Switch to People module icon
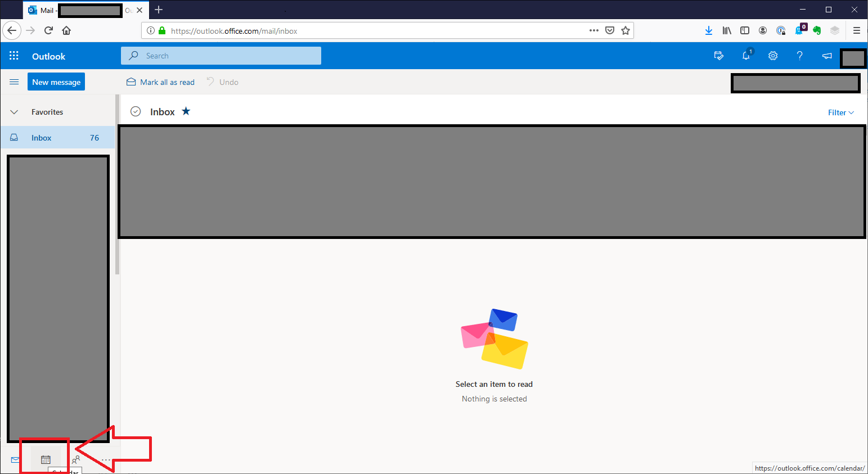 point(76,460)
